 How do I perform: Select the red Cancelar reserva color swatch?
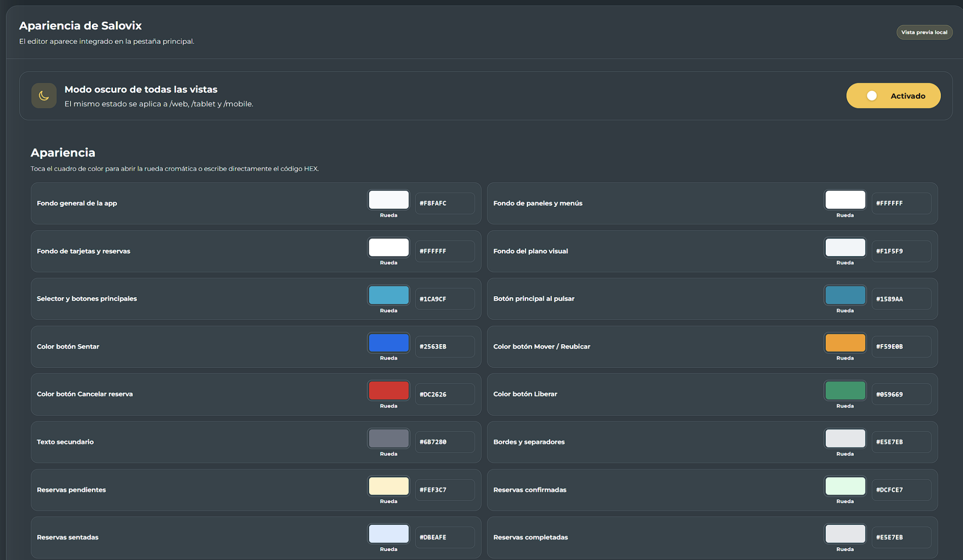click(388, 391)
